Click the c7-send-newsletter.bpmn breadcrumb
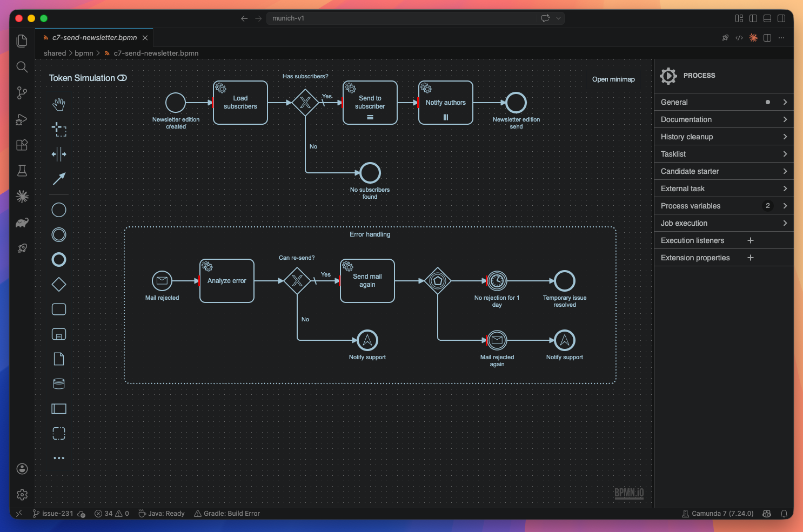The height and width of the screenshot is (532, 803). click(156, 53)
